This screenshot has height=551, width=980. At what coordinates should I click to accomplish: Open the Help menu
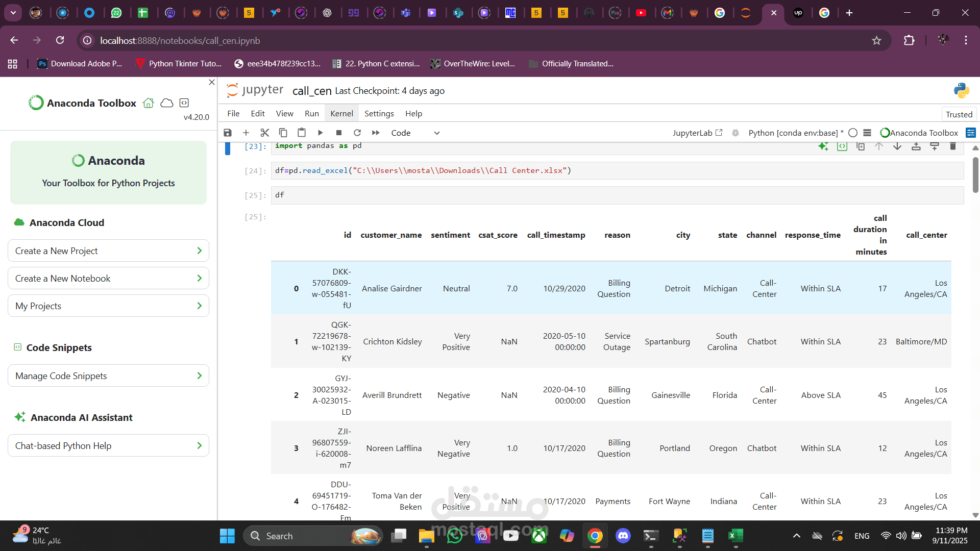pyautogui.click(x=413, y=113)
